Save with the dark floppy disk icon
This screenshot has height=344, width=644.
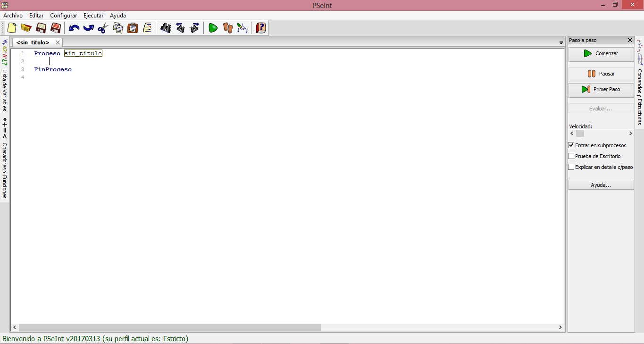(x=41, y=28)
